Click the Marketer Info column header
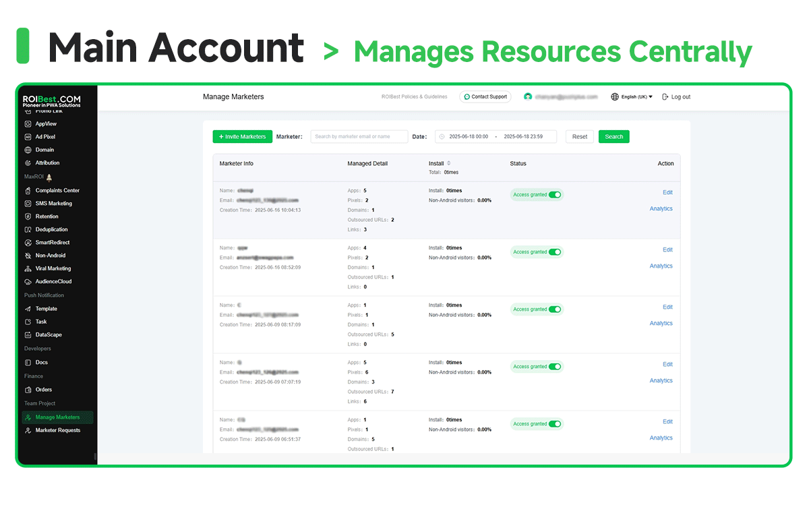The image size is (809, 532). point(237,164)
